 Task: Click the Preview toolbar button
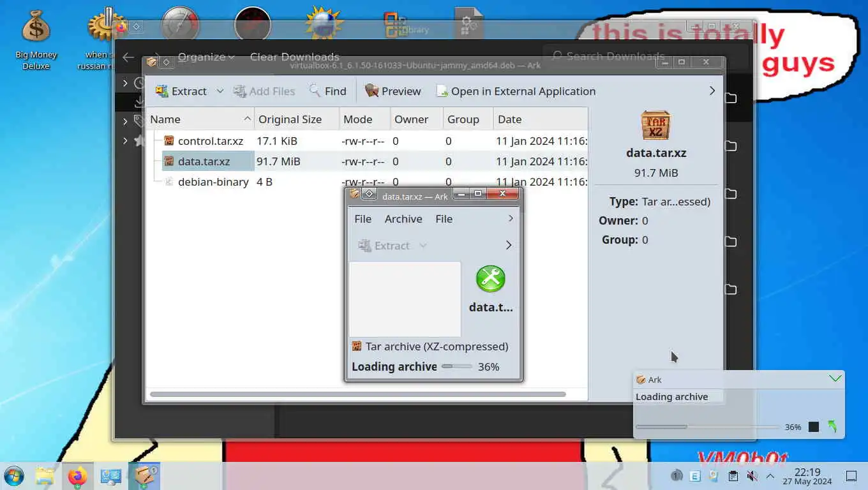click(393, 91)
